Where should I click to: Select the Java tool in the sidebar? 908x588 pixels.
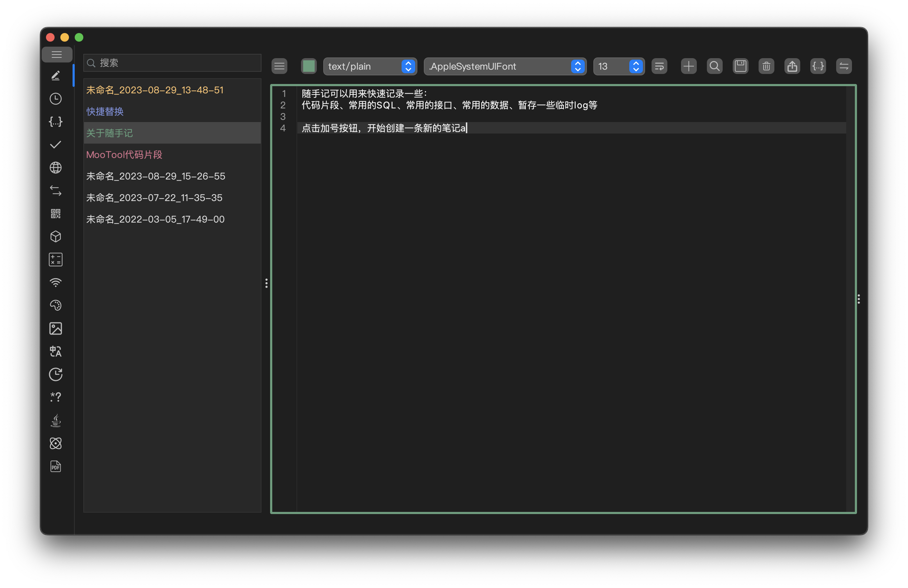coord(56,420)
